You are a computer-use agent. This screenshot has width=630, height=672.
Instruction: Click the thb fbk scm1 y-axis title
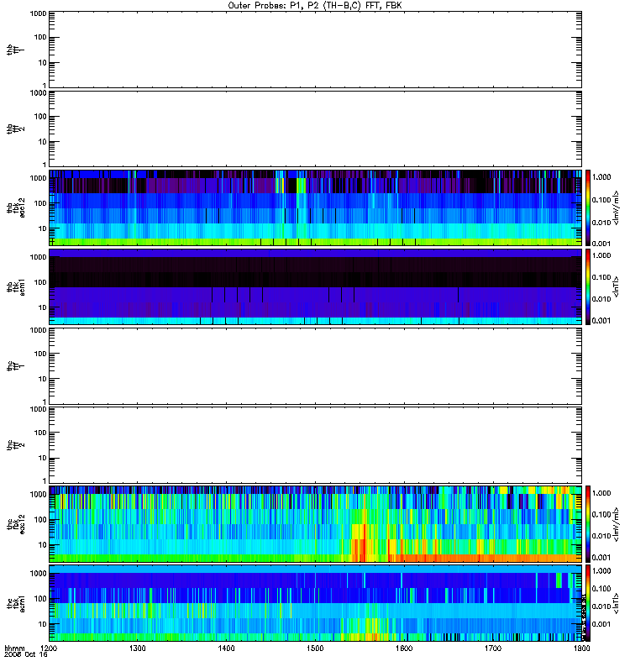pyautogui.click(x=16, y=286)
